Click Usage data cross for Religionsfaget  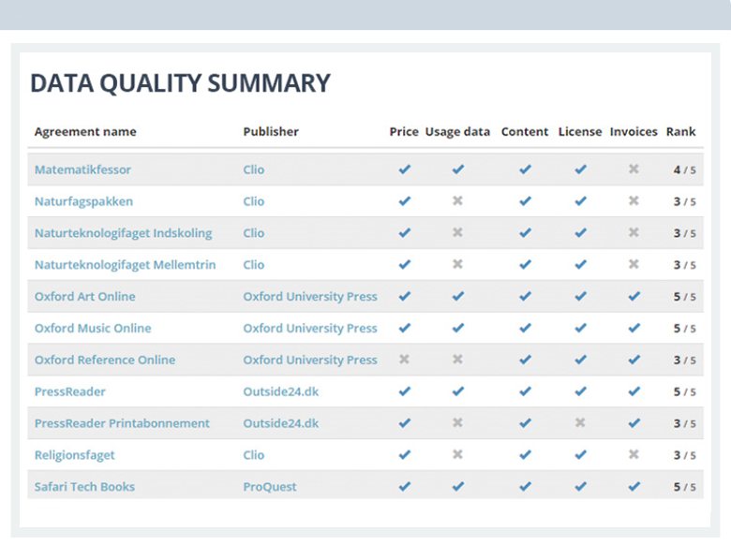point(457,454)
